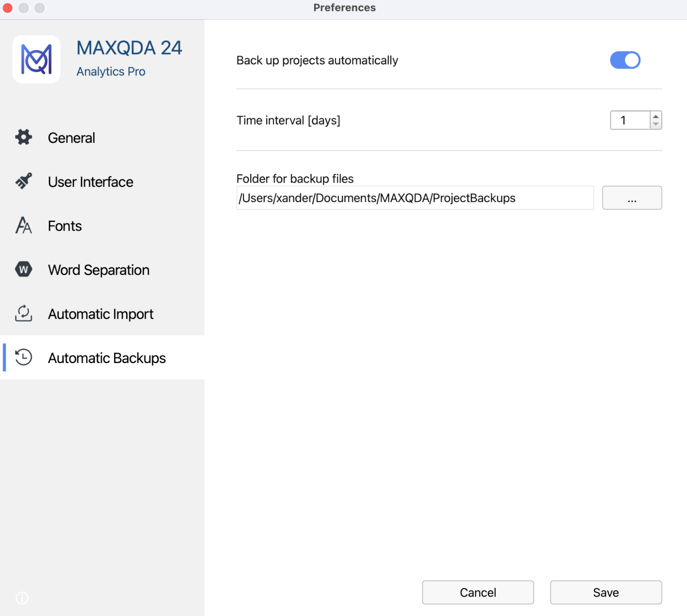Image resolution: width=687 pixels, height=616 pixels.
Task: Click the Fonts letter icon
Action: tap(23, 225)
